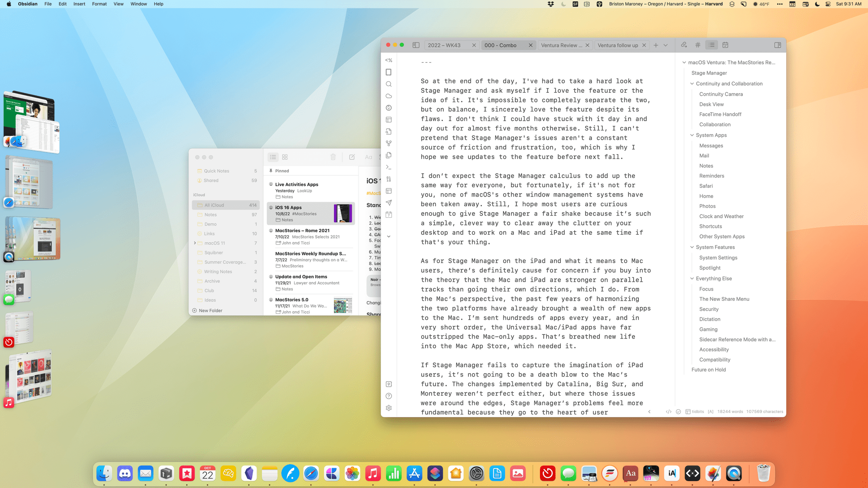
Task: Toggle the Obsidian left sidebar
Action: [416, 45]
